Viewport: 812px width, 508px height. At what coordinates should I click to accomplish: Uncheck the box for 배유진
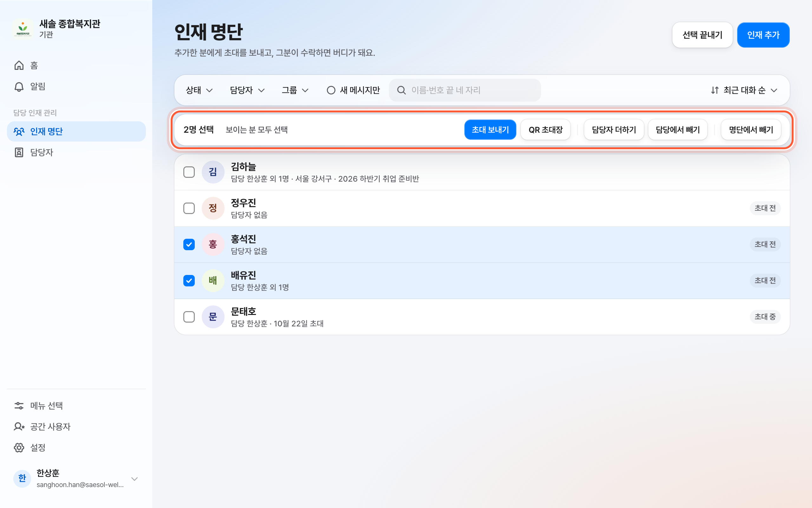coord(189,281)
